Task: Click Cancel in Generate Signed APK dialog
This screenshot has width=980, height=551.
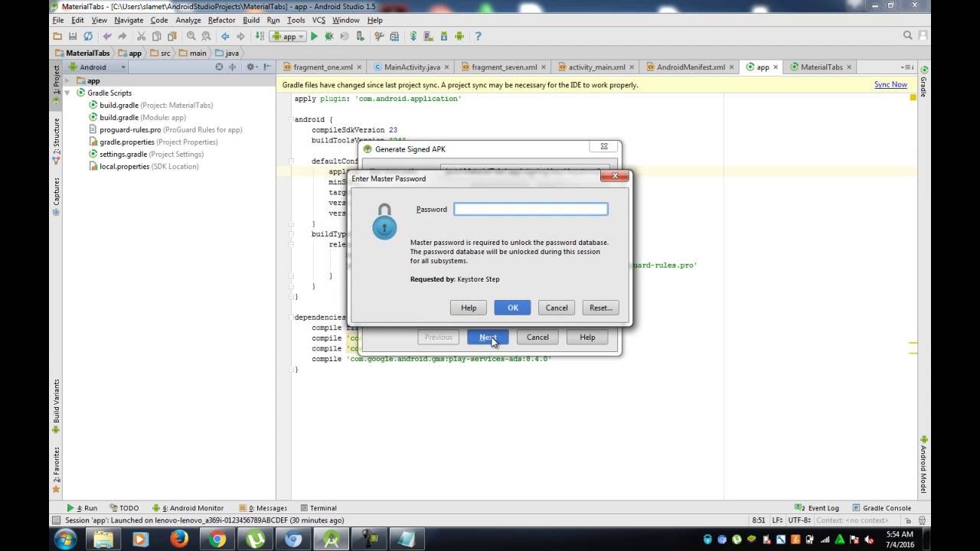Action: tap(537, 337)
